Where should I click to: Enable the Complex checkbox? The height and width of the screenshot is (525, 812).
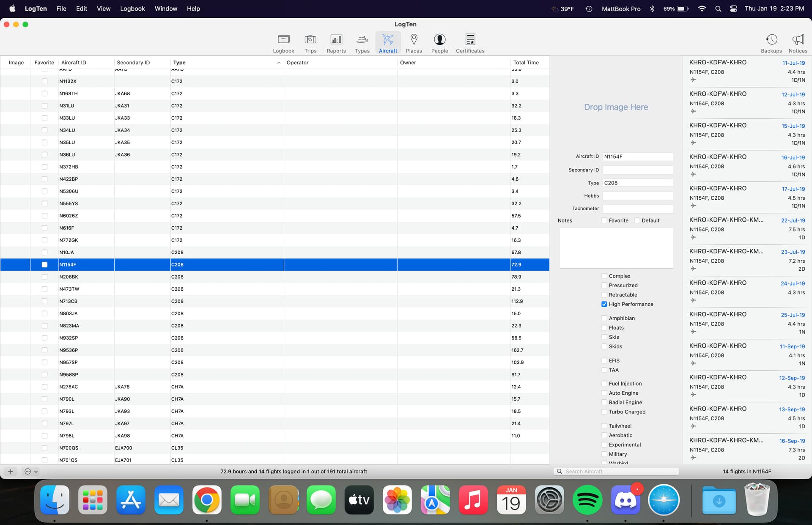604,276
